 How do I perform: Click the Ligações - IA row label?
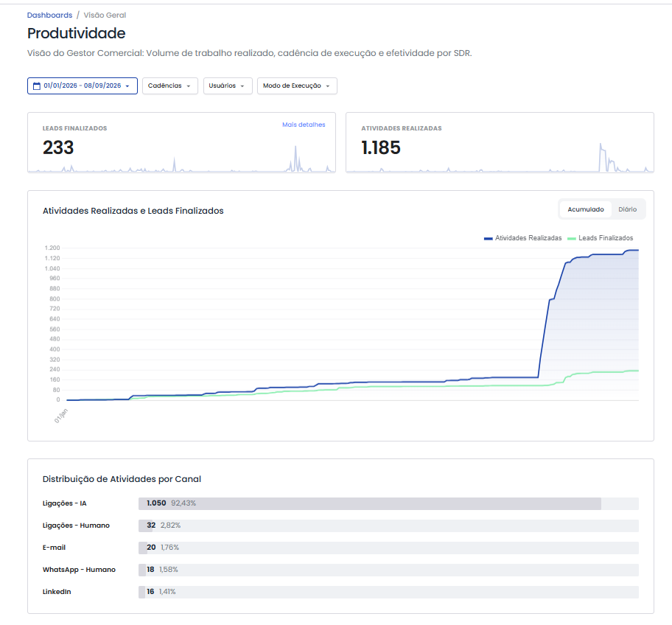tap(64, 503)
